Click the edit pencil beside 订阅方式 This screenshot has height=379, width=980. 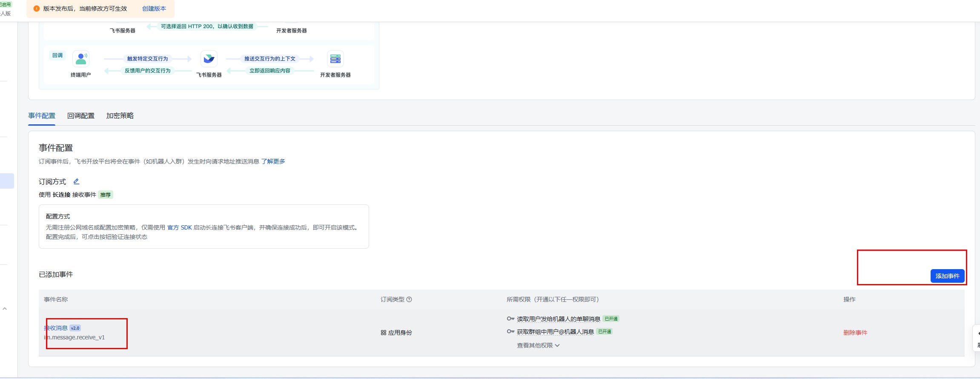[76, 181]
